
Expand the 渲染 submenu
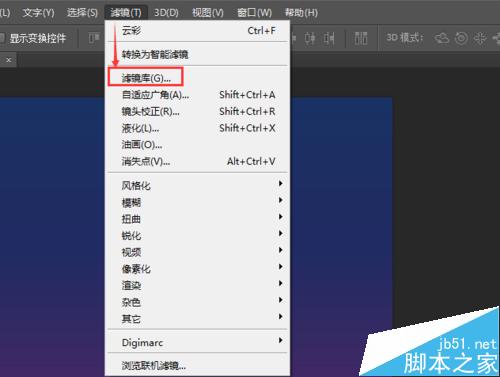tap(197, 285)
